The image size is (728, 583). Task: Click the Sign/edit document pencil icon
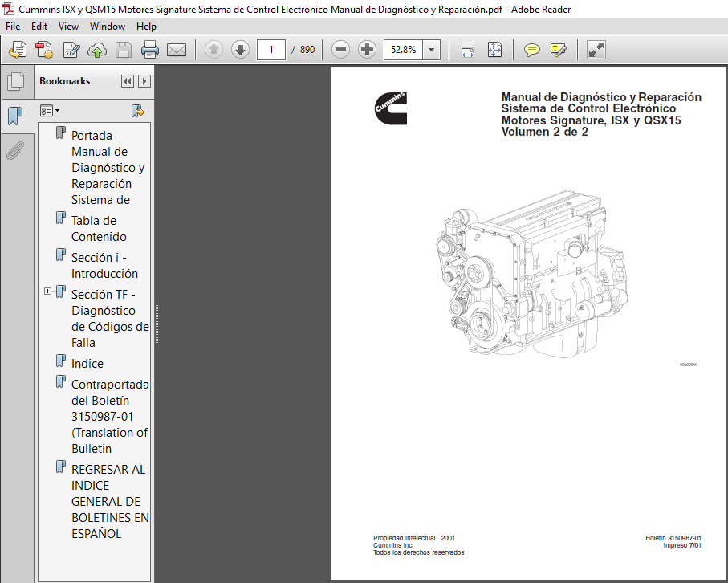[71, 50]
